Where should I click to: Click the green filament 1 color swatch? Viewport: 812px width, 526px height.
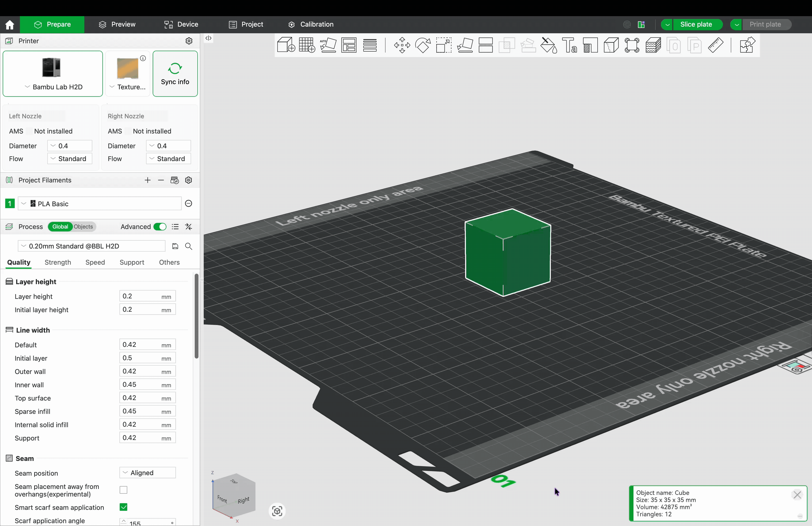pos(10,204)
